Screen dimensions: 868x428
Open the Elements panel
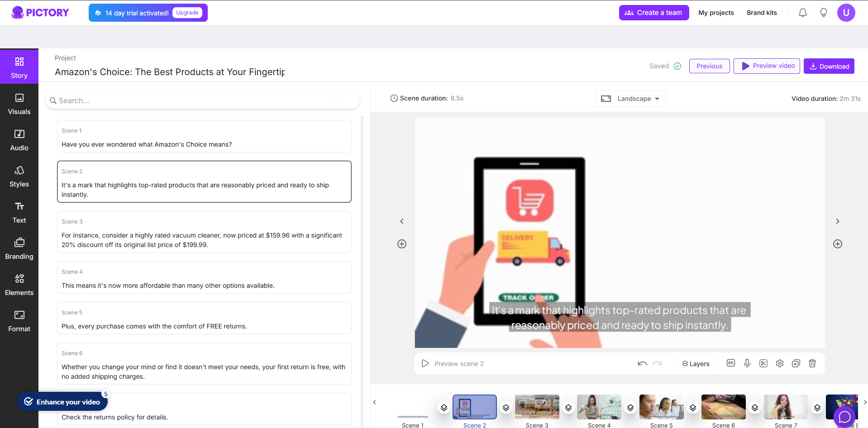(19, 285)
